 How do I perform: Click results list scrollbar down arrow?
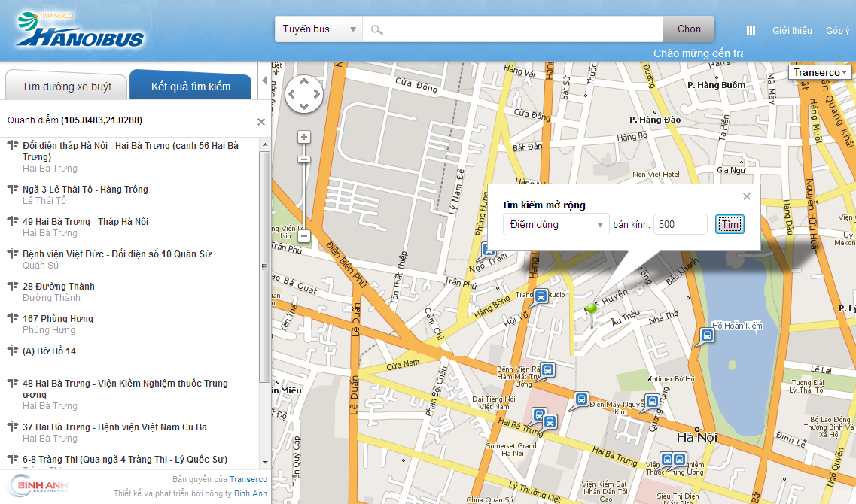265,462
